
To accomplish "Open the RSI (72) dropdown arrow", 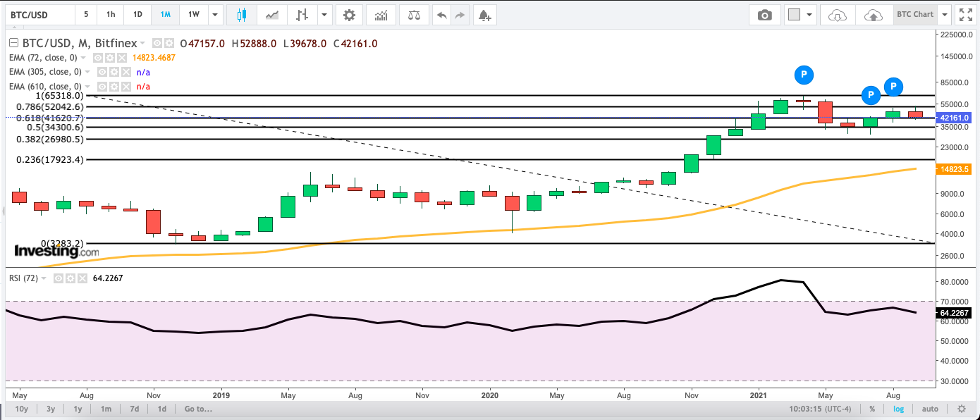I will [x=44, y=278].
